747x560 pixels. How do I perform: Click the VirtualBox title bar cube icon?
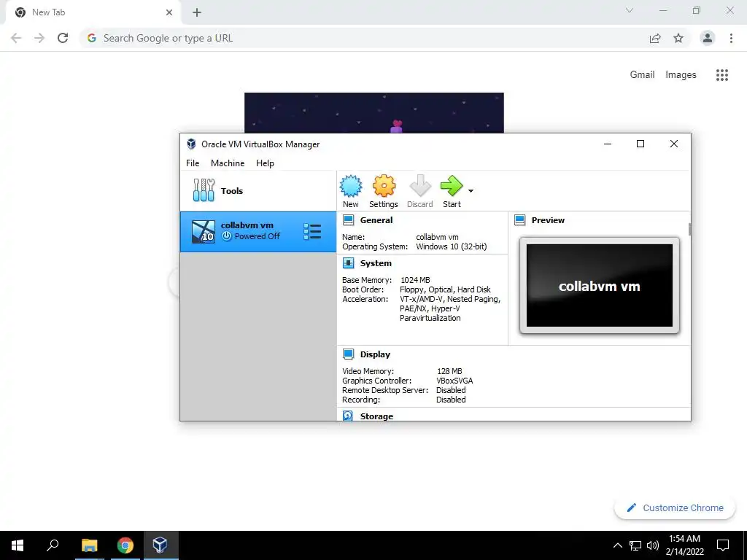(x=191, y=144)
